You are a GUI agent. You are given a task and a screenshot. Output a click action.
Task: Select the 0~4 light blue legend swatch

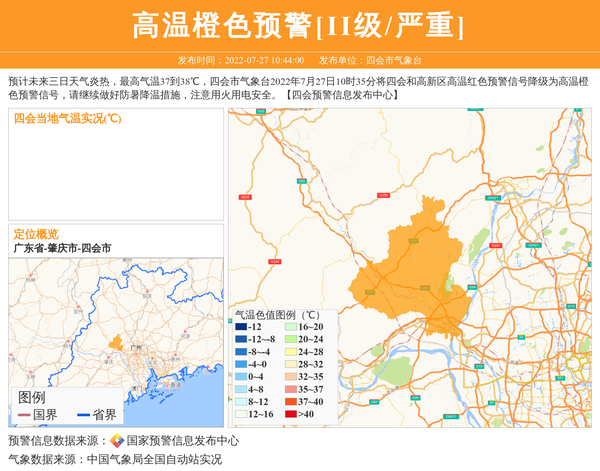tap(240, 377)
